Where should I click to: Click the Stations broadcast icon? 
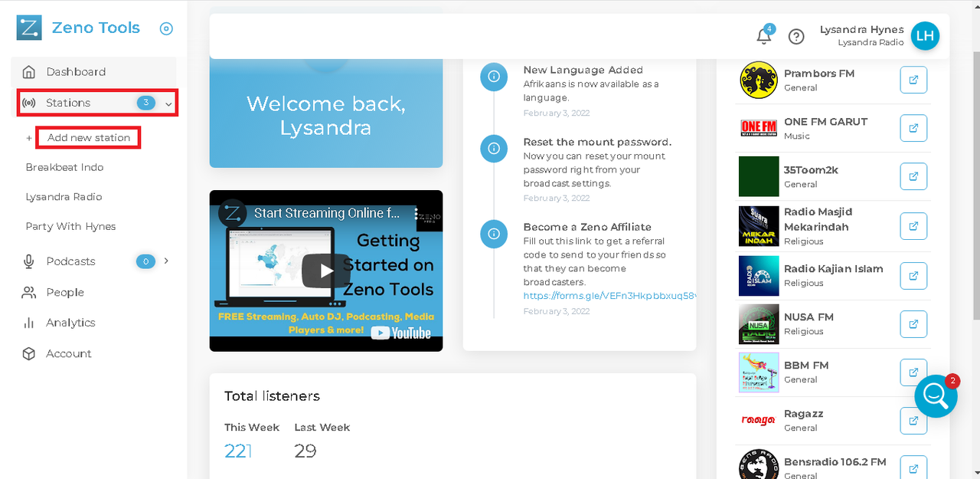pos(29,103)
